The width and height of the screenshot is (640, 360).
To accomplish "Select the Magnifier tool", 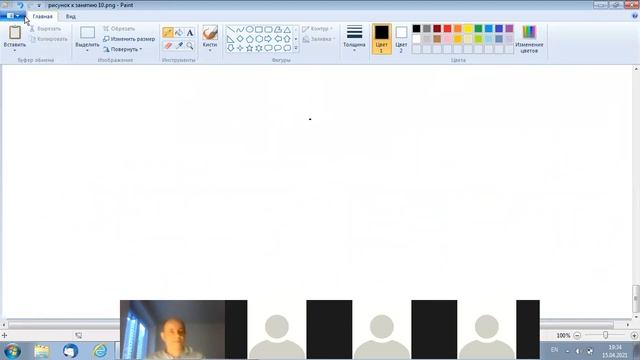I will point(190,46).
